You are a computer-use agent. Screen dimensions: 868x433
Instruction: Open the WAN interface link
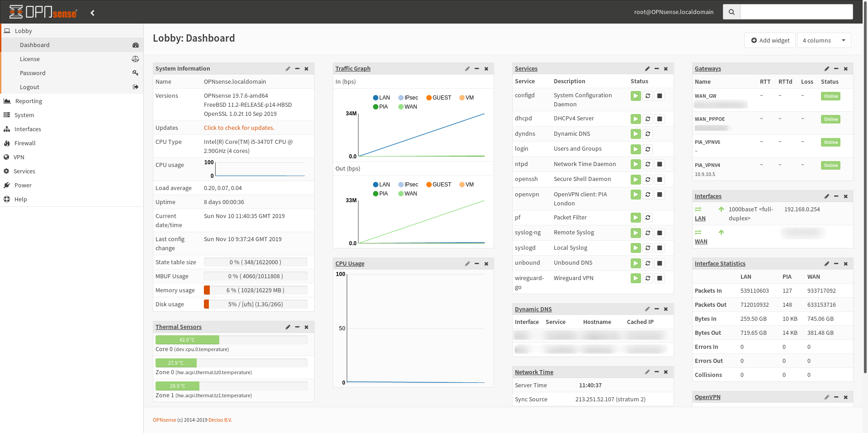point(701,242)
